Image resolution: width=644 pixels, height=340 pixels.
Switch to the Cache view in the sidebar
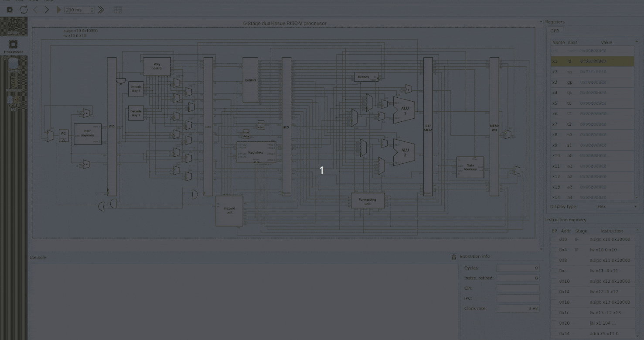(x=13, y=65)
